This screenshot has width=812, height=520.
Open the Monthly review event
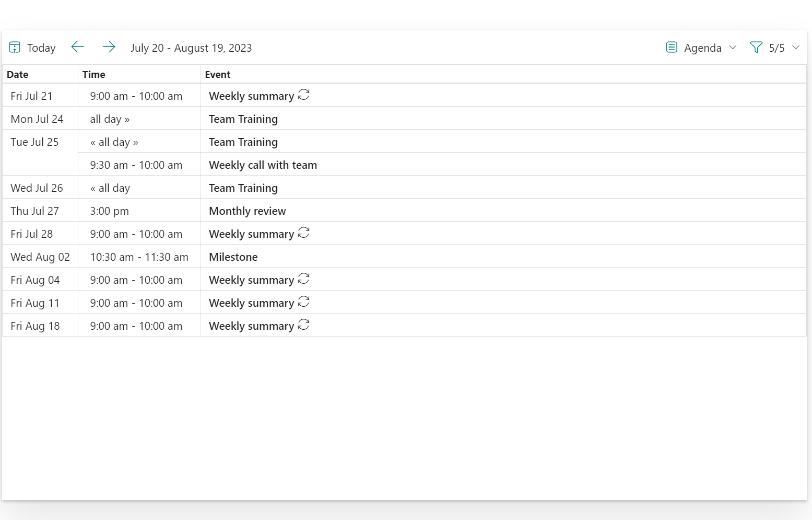tap(248, 211)
